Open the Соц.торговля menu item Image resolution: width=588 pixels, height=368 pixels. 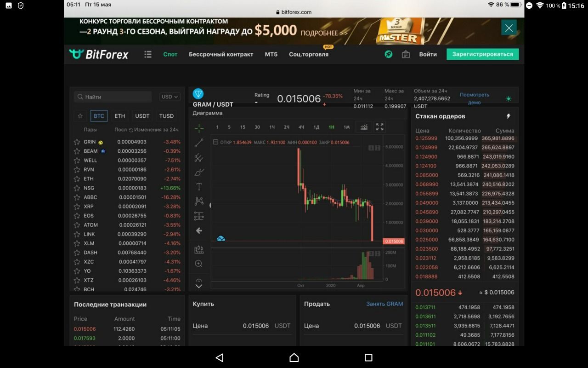(309, 54)
